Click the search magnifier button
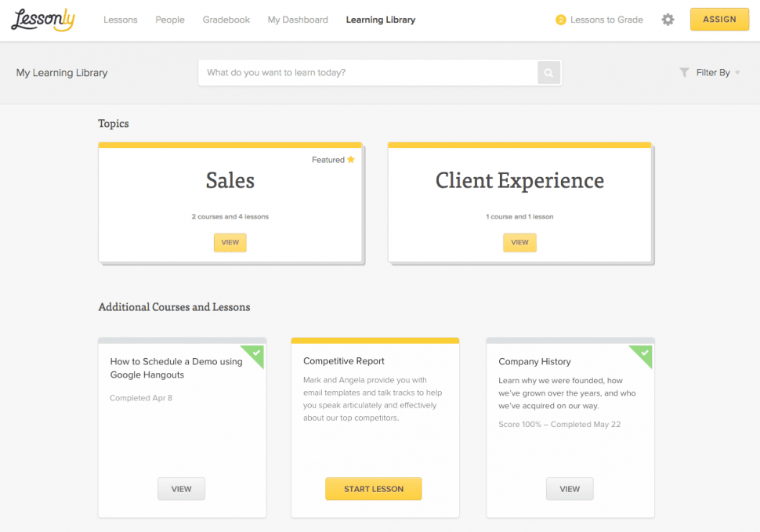 [x=548, y=73]
